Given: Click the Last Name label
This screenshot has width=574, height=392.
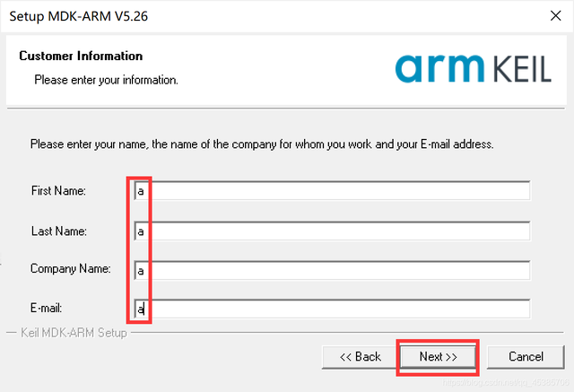Looking at the screenshot, I should click(x=58, y=231).
